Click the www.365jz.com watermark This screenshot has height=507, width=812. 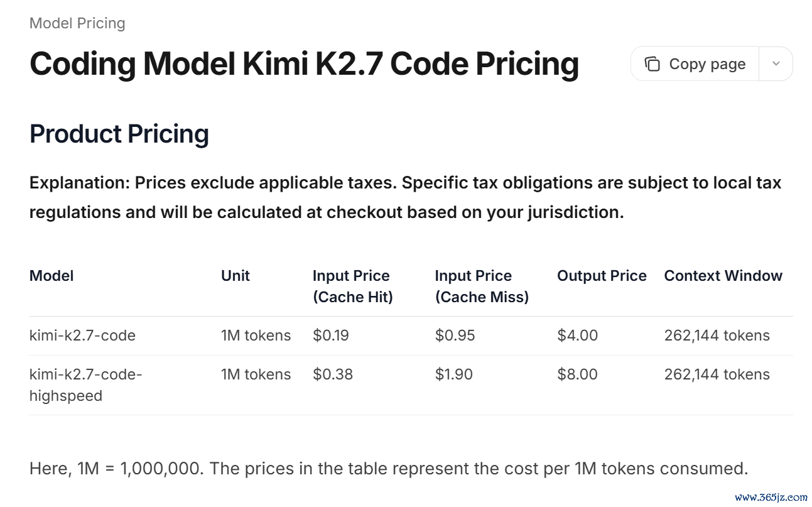[x=771, y=497]
